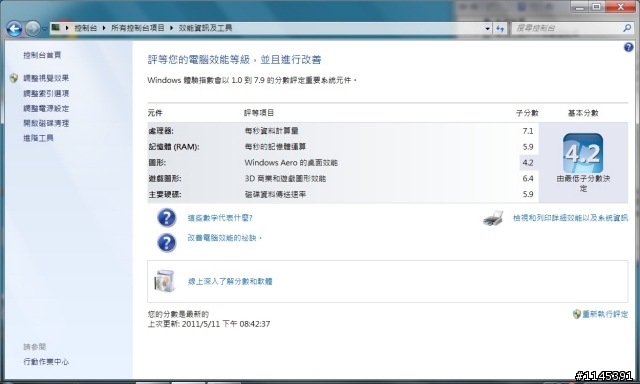Select the 圖形 row label
This screenshot has width=640, height=384.
pyautogui.click(x=157, y=162)
